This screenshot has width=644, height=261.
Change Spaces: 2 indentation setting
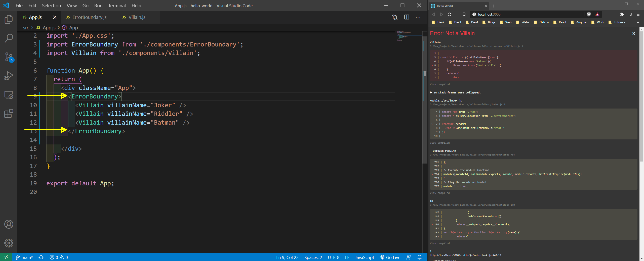point(313,257)
